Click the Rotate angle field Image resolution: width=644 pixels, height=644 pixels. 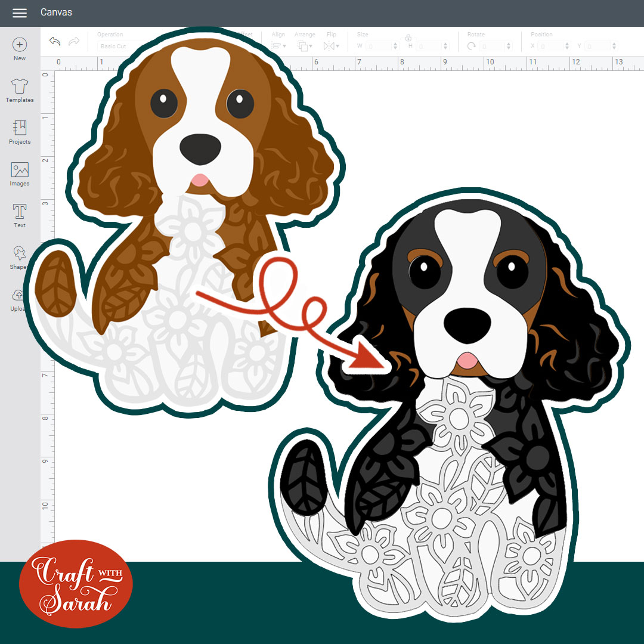point(493,47)
